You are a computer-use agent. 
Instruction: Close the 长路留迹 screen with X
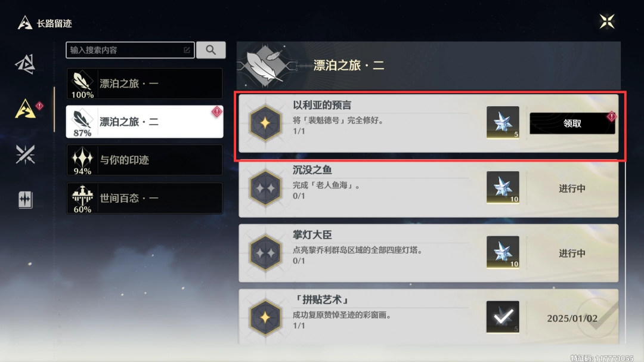coord(606,21)
